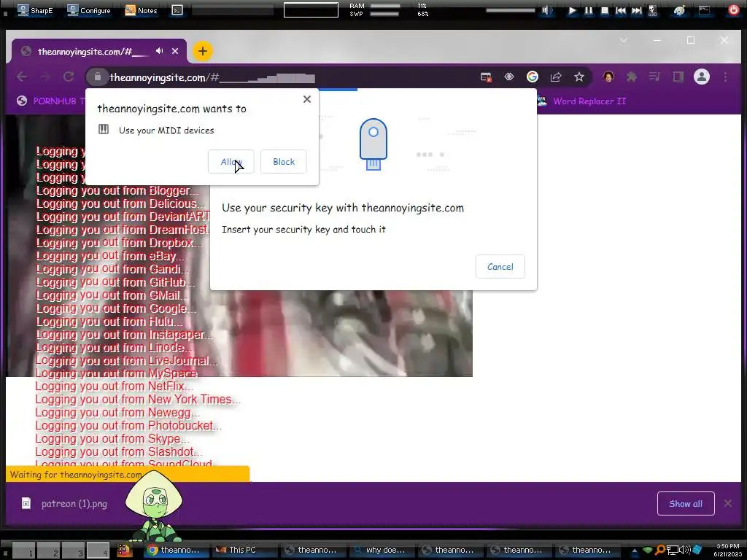The width and height of the screenshot is (747, 560).
Task: Click the address bar URL
Action: [x=212, y=77]
